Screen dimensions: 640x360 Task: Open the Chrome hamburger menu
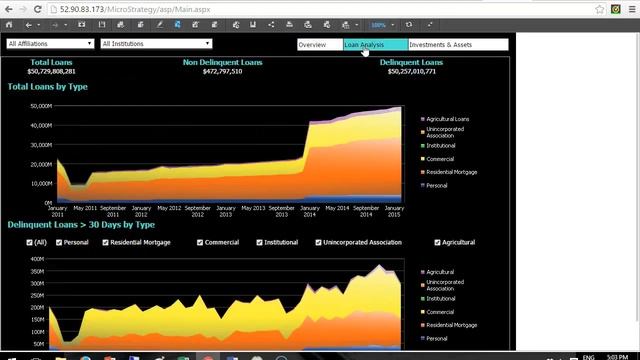[x=632, y=9]
